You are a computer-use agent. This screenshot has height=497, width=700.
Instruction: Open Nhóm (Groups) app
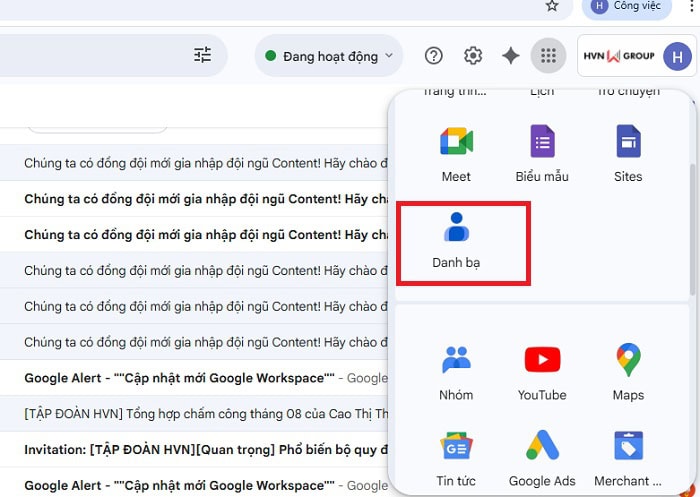(x=456, y=371)
